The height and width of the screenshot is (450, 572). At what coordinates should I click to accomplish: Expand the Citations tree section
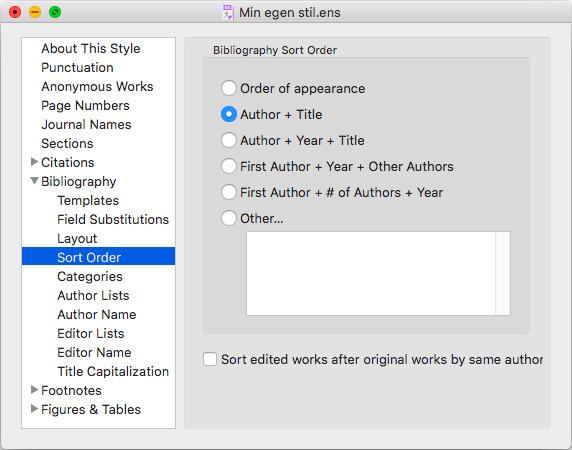(34, 162)
